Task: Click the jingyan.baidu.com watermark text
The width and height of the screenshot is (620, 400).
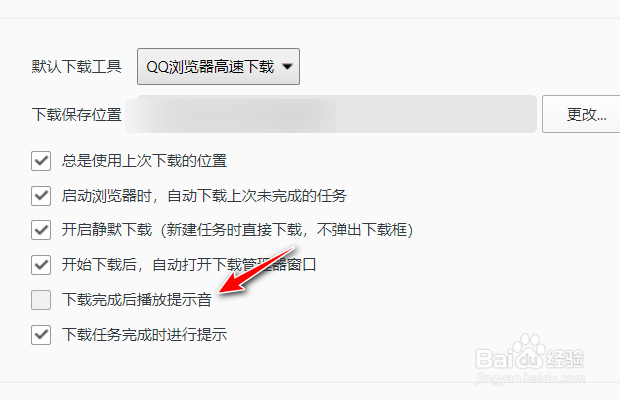Action: [x=530, y=378]
